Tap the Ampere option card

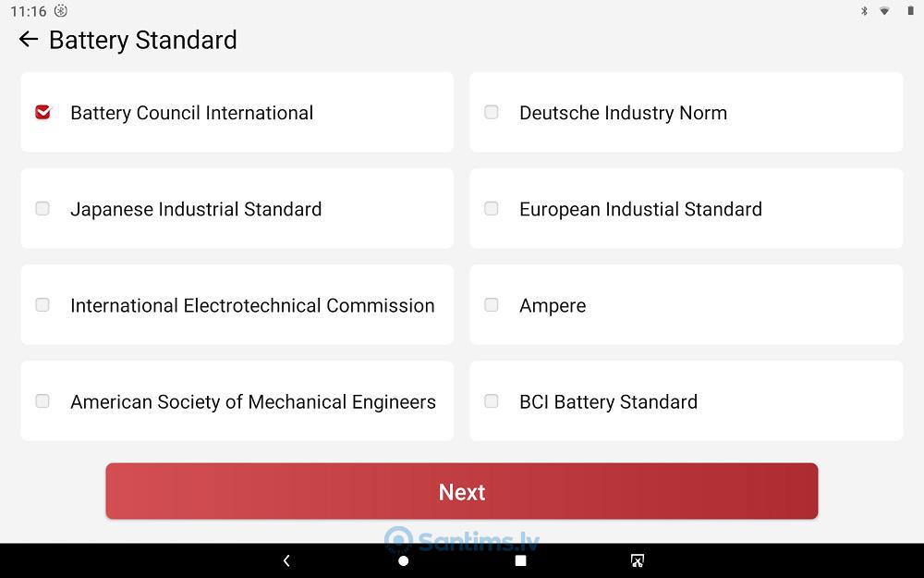687,305
